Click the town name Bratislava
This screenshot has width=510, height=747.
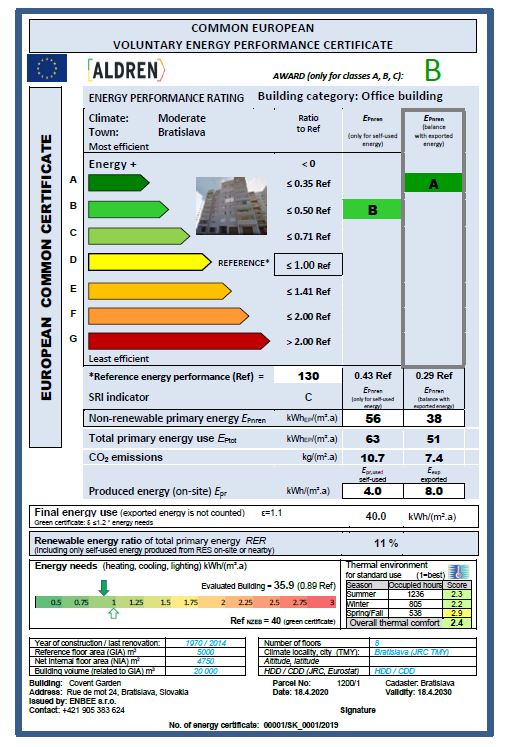(x=181, y=132)
